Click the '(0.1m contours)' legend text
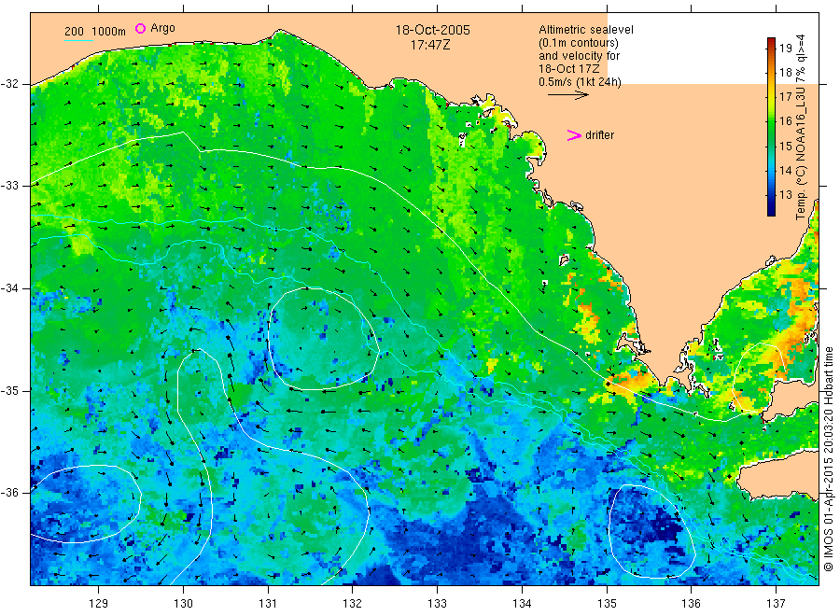This screenshot has height=616, width=840. pos(578,43)
